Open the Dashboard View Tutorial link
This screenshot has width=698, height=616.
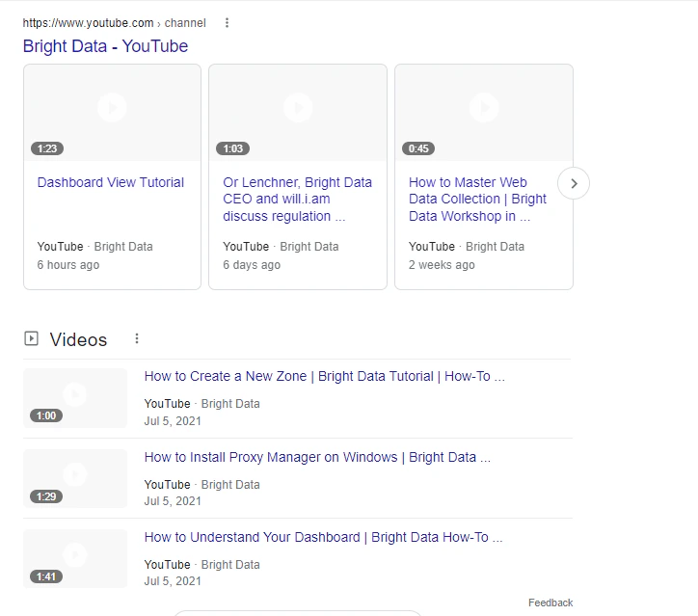coord(111,182)
